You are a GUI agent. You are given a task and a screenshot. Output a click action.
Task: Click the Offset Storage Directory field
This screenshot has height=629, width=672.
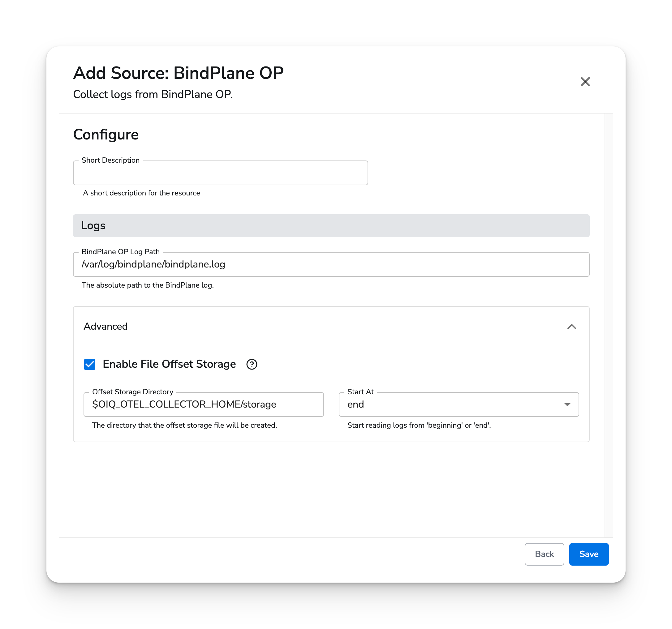[204, 404]
